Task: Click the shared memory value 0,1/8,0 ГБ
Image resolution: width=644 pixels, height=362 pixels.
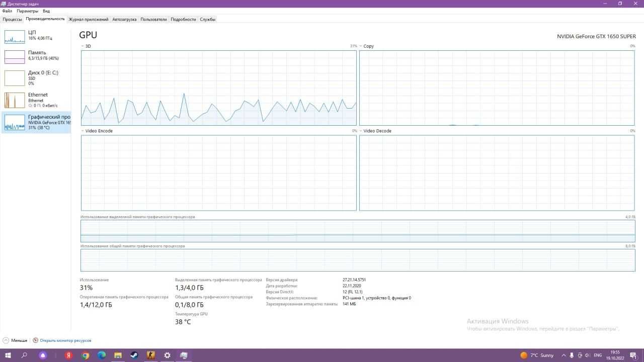Action: click(x=189, y=305)
